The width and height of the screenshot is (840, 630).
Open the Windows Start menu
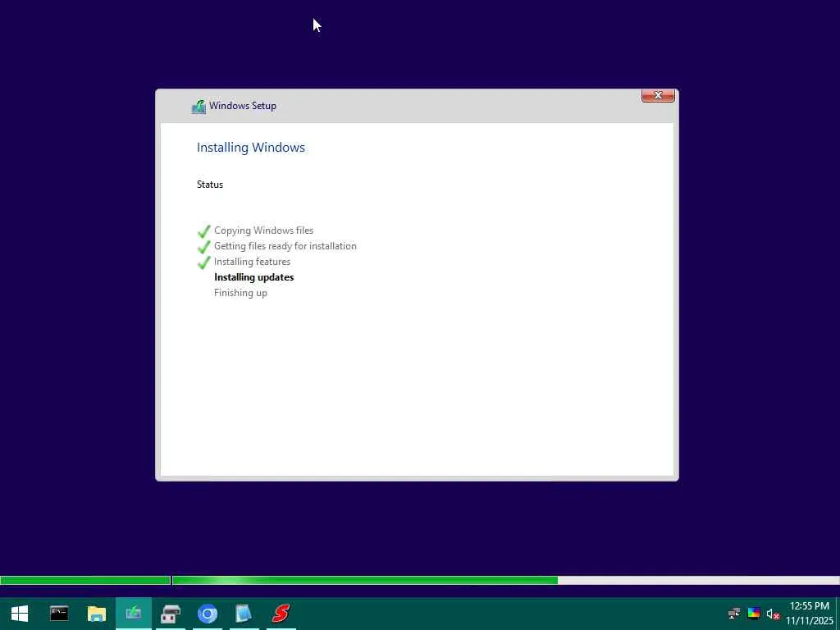click(20, 614)
